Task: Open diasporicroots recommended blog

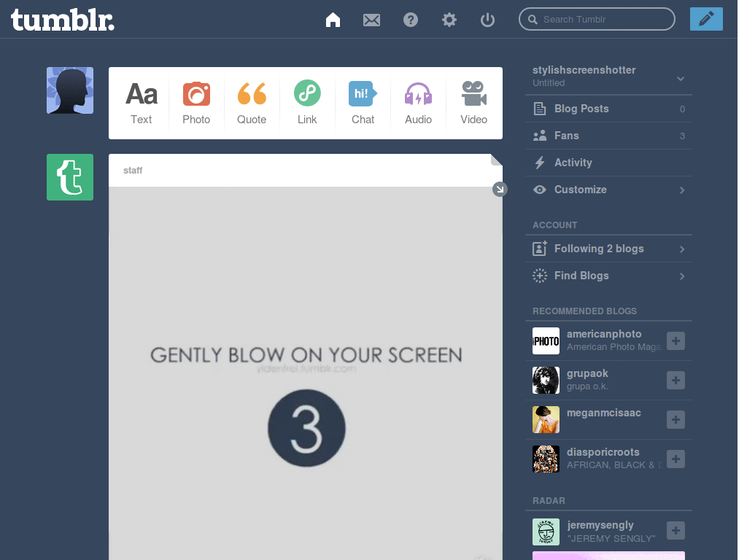Action: pyautogui.click(x=603, y=452)
